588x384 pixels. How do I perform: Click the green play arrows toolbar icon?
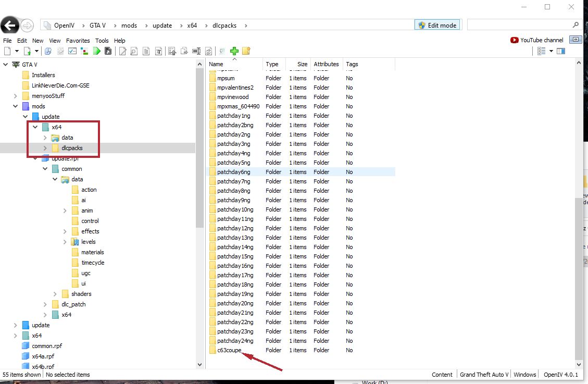[96, 51]
